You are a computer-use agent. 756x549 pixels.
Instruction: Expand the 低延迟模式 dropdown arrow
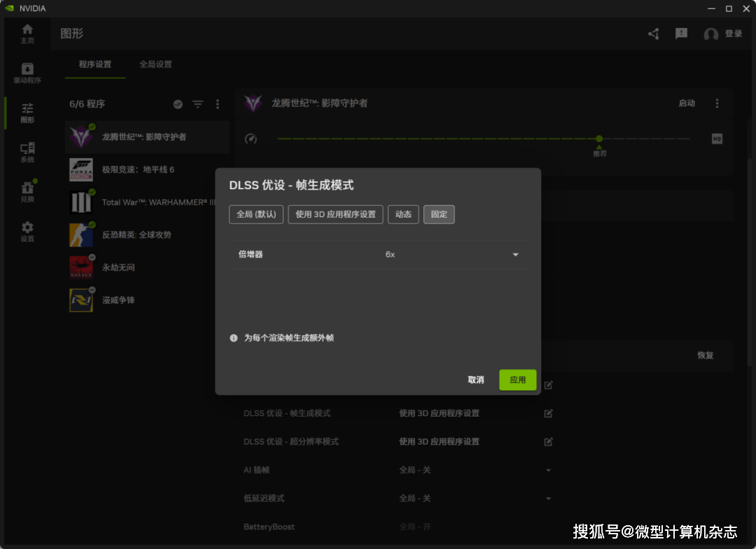[x=548, y=499]
